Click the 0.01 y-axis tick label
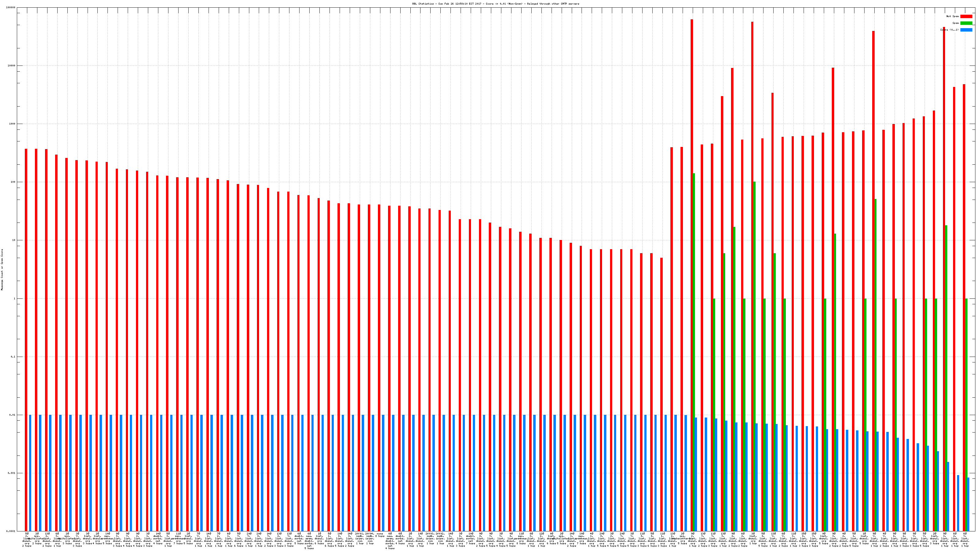The width and height of the screenshot is (980, 551). tap(13, 415)
